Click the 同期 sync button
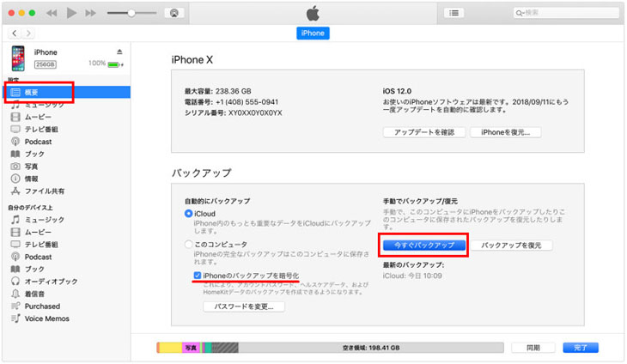Viewport: 627px width, 364px height. (x=533, y=348)
